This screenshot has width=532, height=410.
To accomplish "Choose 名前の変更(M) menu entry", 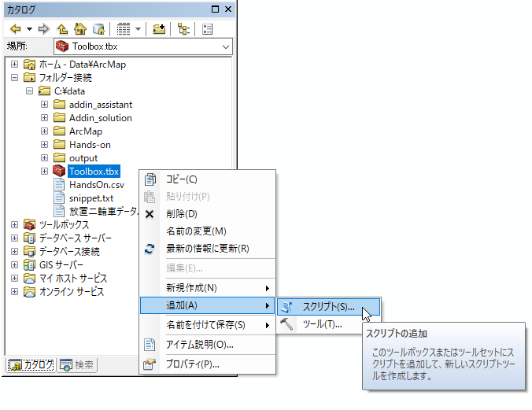I will (207, 231).
